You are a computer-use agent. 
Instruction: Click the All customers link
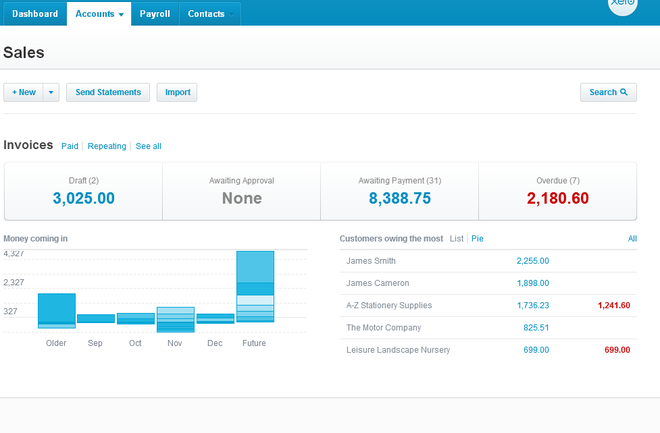(x=632, y=239)
